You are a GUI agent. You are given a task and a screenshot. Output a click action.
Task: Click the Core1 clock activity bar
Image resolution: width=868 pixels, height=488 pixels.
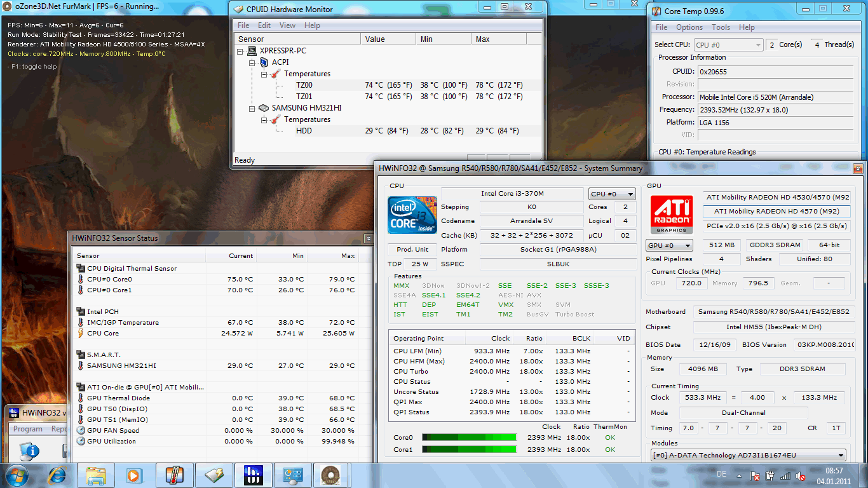(470, 449)
